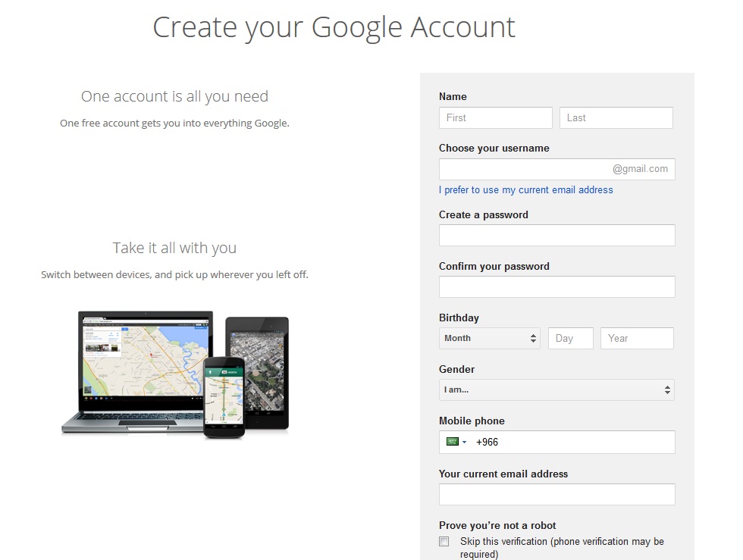The width and height of the screenshot is (743, 560).
Task: Click the 'Take it all with you' heading
Action: click(x=174, y=248)
